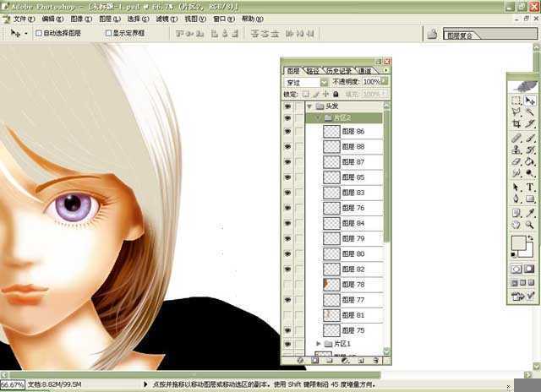Select the History Brush tool
This screenshot has height=392, width=541.
point(530,150)
